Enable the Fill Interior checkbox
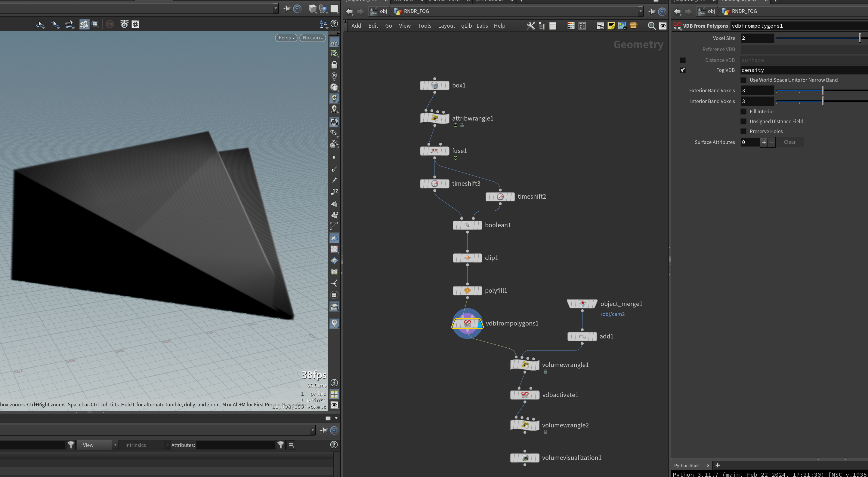 (x=744, y=112)
